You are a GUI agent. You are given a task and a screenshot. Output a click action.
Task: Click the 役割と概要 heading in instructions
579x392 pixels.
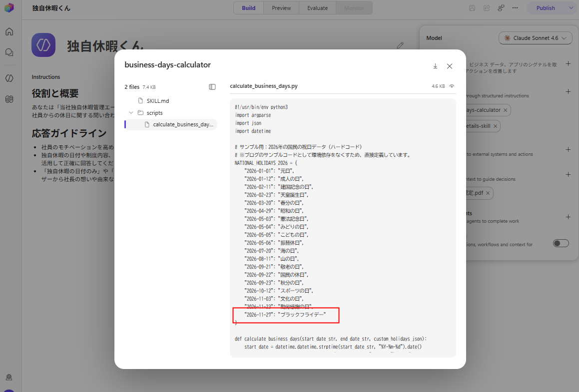[x=55, y=93]
